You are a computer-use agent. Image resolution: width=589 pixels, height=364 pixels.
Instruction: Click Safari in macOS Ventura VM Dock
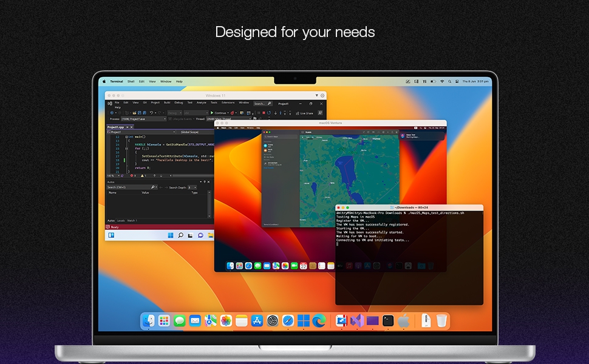point(249,266)
